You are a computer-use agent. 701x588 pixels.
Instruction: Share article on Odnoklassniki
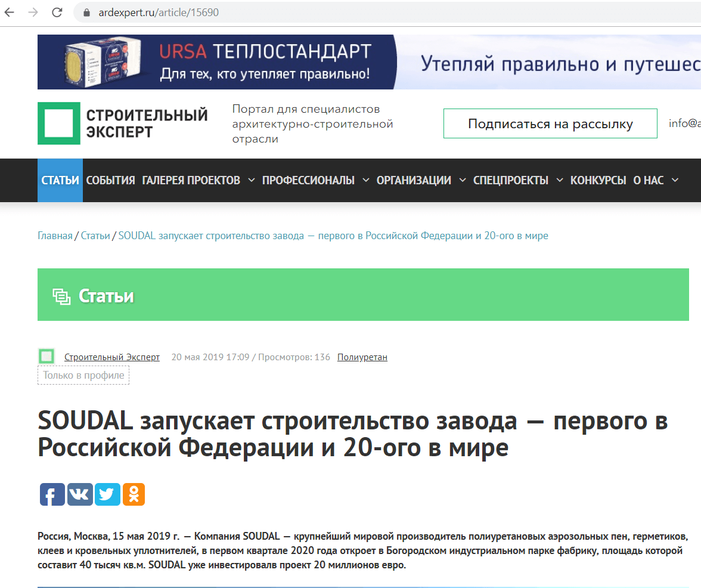pos(134,494)
